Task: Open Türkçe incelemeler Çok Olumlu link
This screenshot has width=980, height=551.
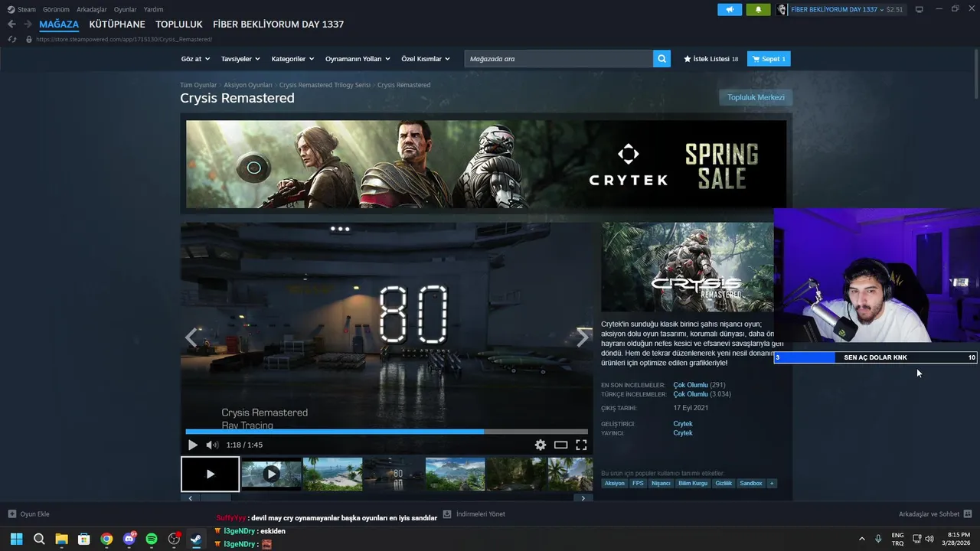Action: [691, 394]
